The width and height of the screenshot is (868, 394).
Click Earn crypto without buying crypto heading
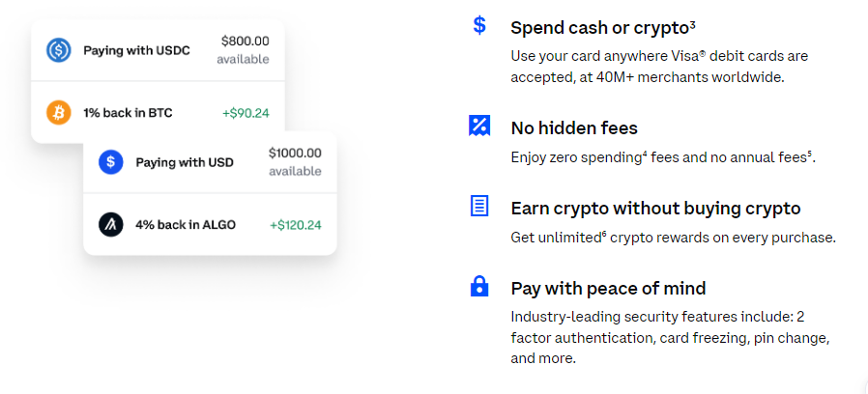(x=655, y=208)
